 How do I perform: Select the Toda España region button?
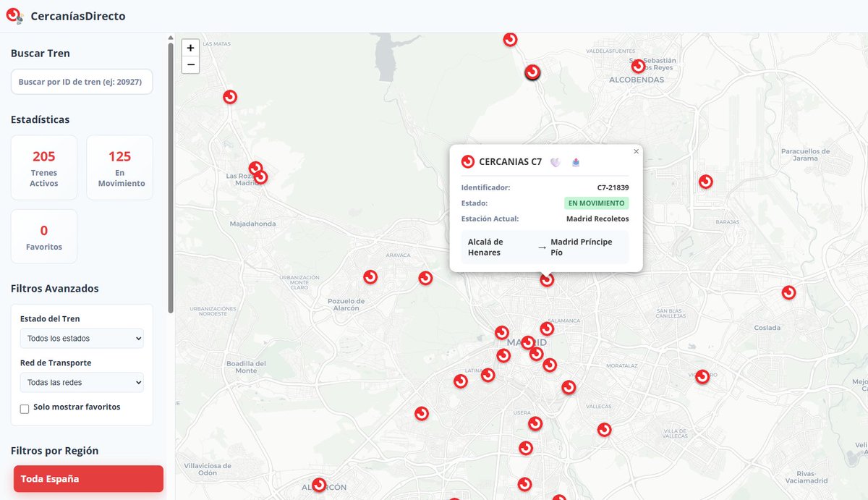(88, 478)
